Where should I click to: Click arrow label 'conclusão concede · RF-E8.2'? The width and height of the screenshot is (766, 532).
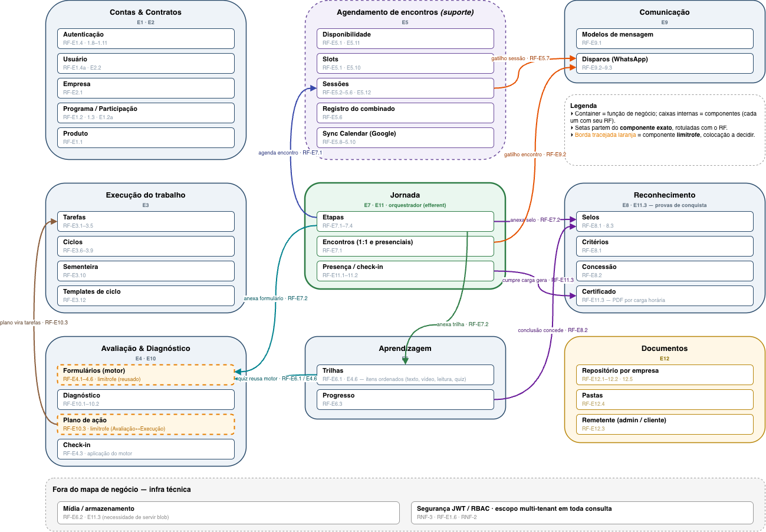click(553, 330)
